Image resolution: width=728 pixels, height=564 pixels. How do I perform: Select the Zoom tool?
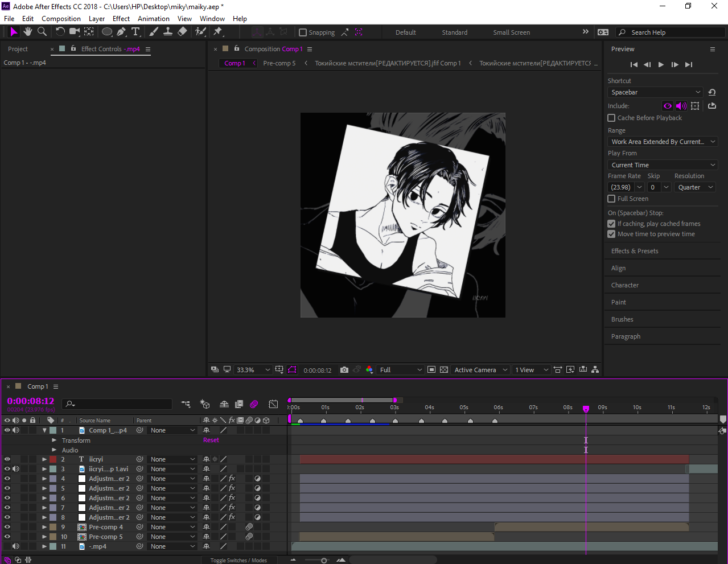pos(42,32)
